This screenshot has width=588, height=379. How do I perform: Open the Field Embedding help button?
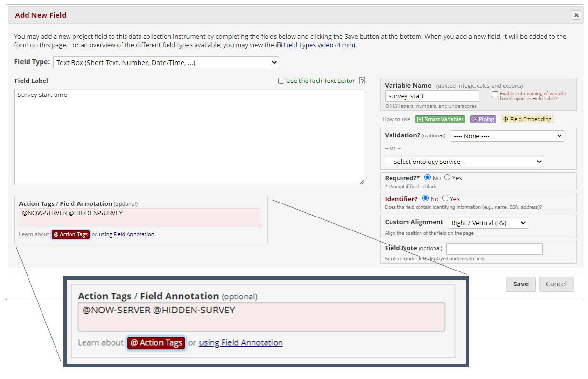click(x=527, y=119)
